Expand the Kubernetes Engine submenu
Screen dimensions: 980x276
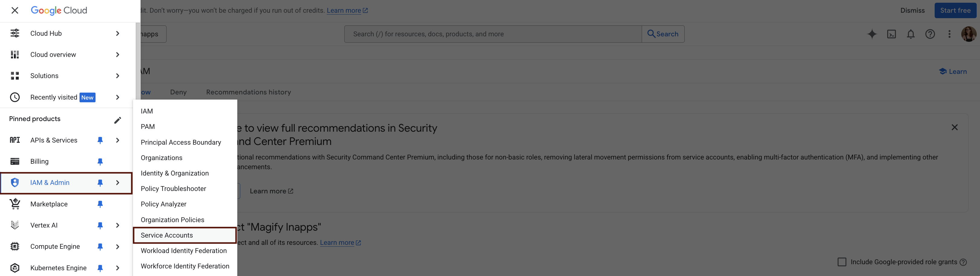pyautogui.click(x=118, y=268)
